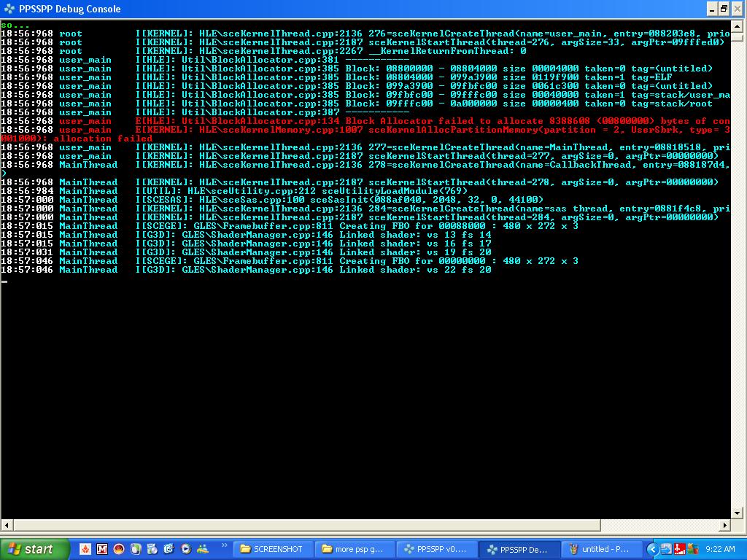Click the horizontal scrollbar right arrow

tap(726, 525)
